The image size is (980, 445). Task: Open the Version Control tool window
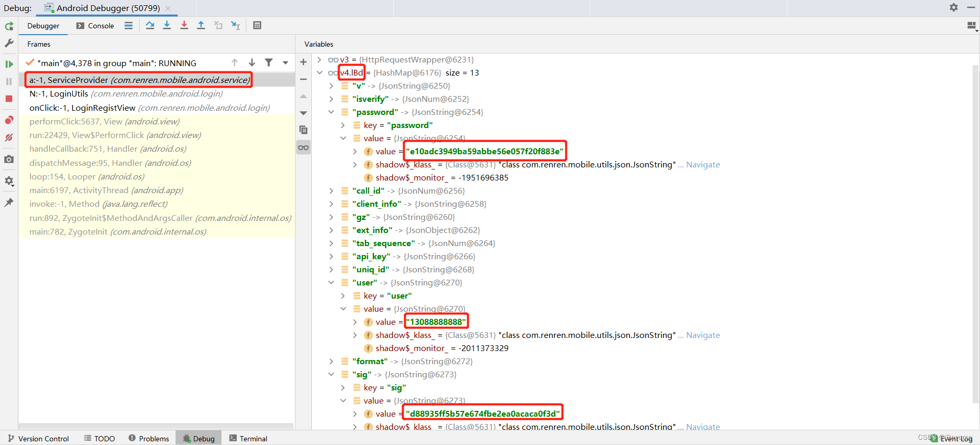tap(38, 439)
